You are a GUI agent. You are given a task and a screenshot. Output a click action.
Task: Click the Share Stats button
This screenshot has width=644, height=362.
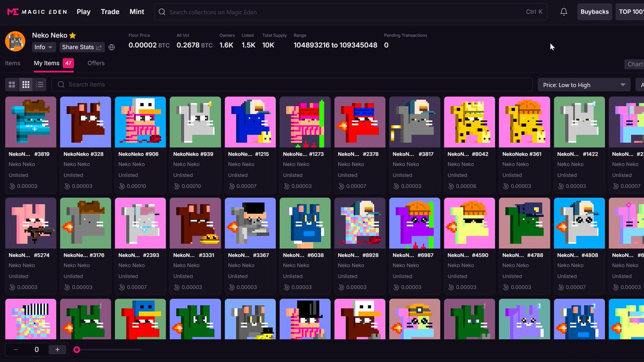click(82, 47)
